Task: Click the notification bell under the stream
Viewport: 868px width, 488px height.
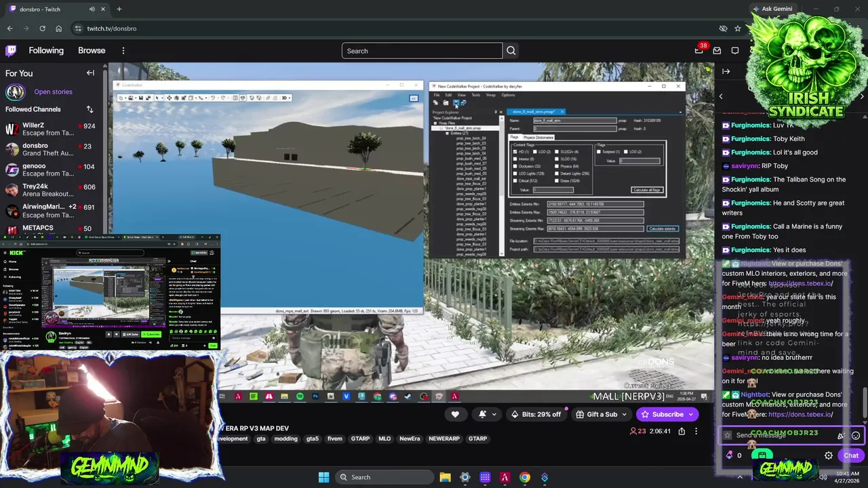Action: (x=482, y=414)
